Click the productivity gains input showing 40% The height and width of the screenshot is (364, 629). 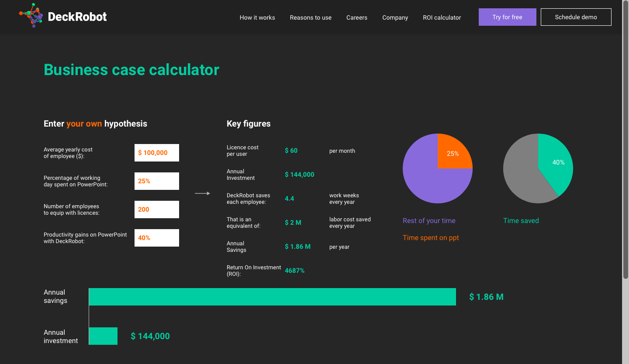[157, 238]
